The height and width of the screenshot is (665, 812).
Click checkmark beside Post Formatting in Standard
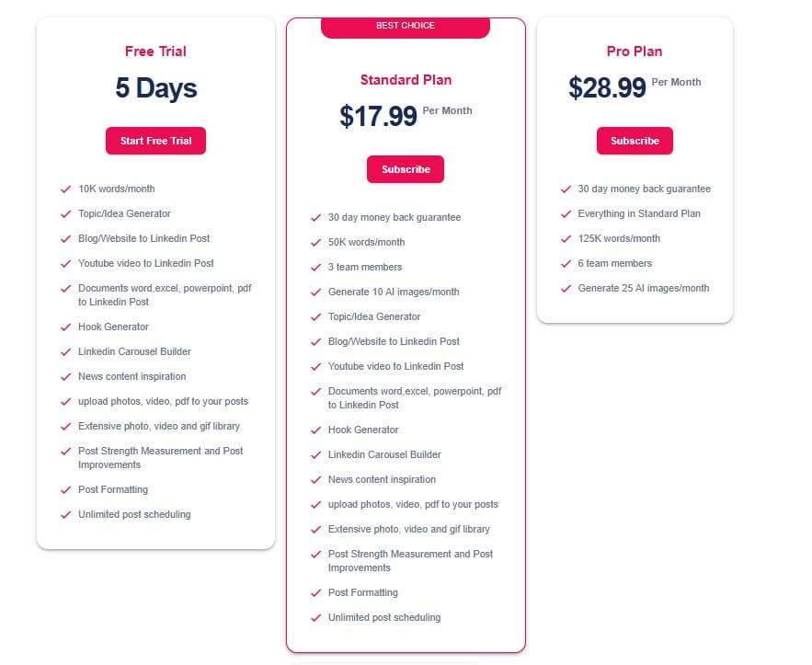pyautogui.click(x=316, y=592)
